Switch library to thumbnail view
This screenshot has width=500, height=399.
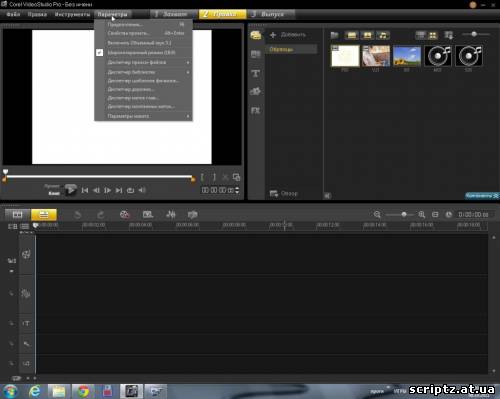click(433, 35)
